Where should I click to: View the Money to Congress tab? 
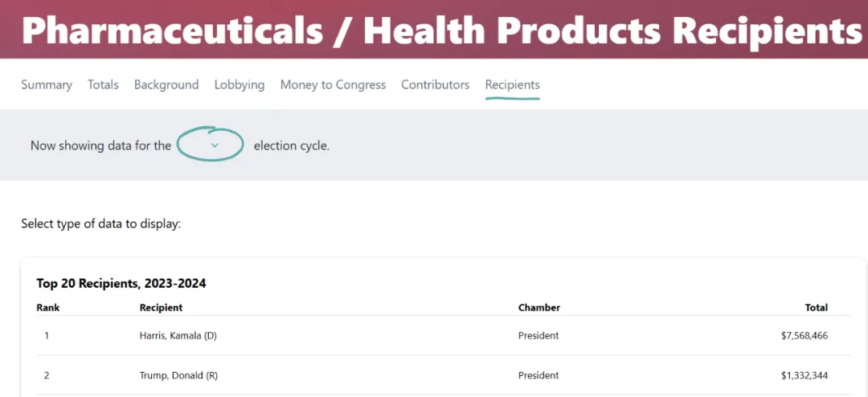pyautogui.click(x=333, y=84)
